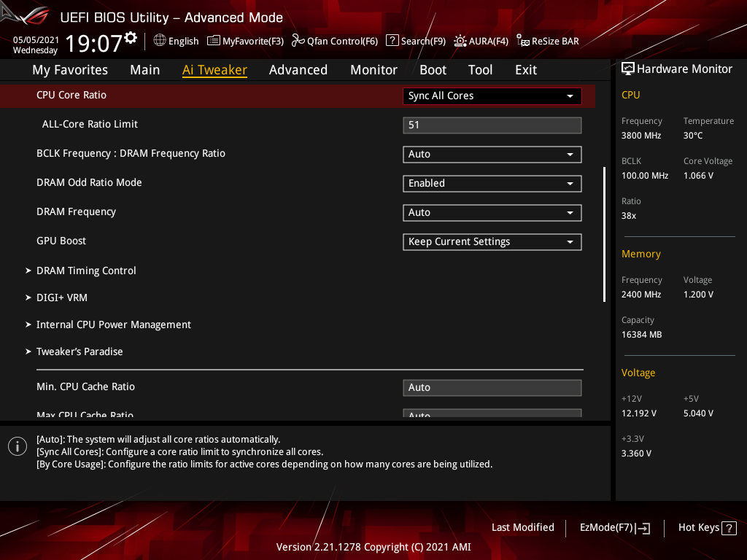Select the CPU Core Ratio label

point(71,96)
